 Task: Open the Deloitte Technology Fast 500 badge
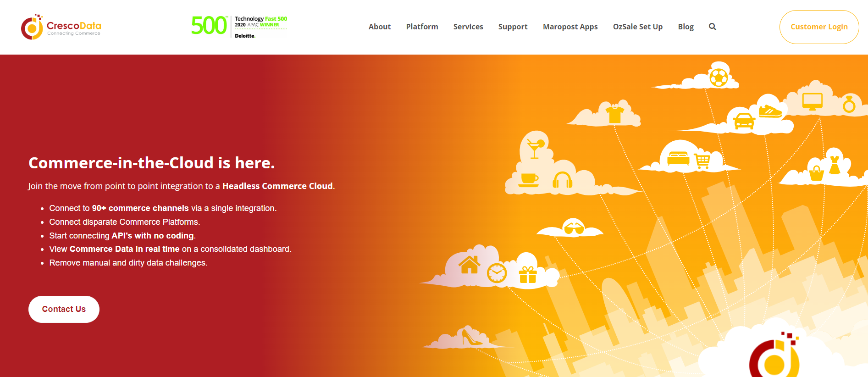239,26
